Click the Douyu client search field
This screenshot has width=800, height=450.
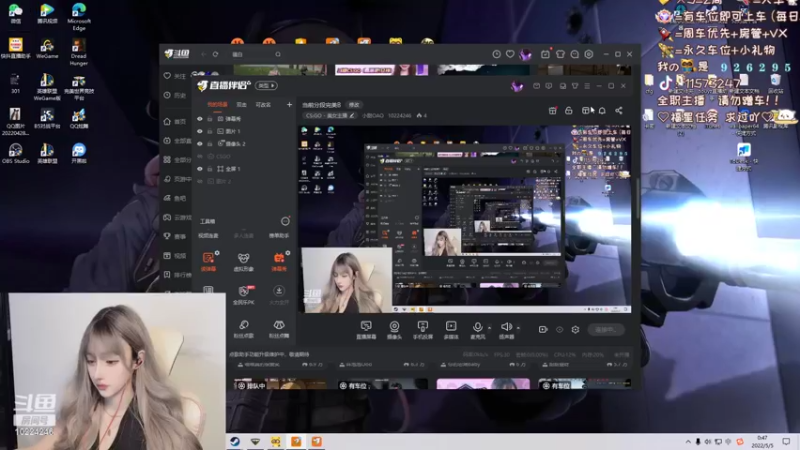click(255, 54)
